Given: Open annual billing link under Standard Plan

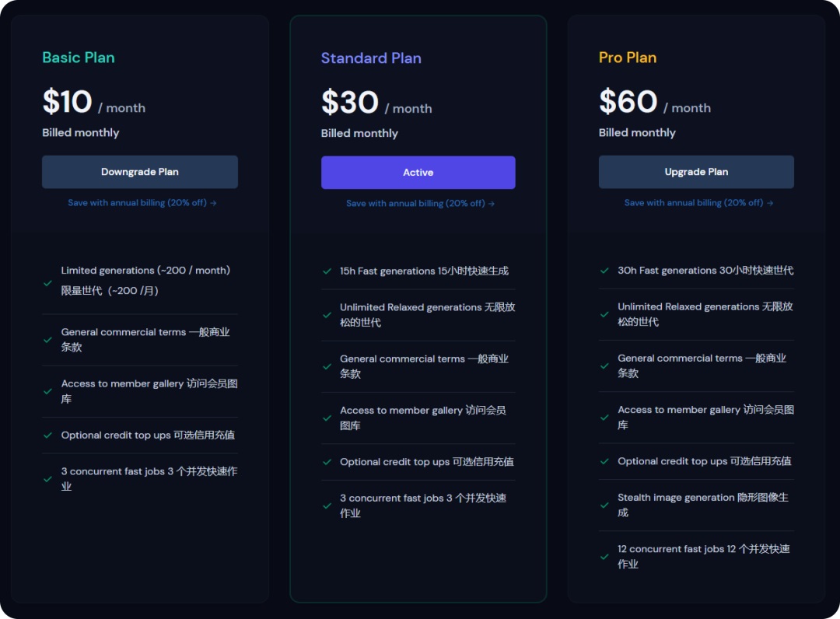Looking at the screenshot, I should pyautogui.click(x=420, y=204).
